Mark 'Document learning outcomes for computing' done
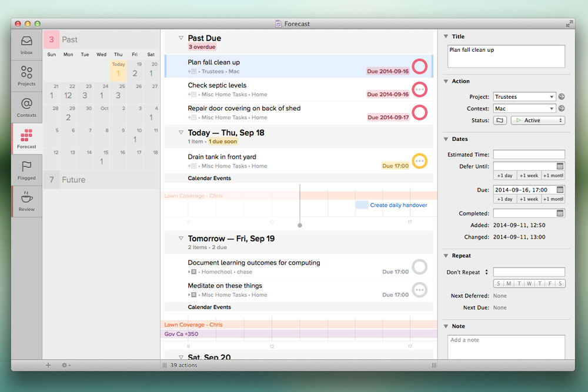The image size is (588, 392). pos(420,267)
